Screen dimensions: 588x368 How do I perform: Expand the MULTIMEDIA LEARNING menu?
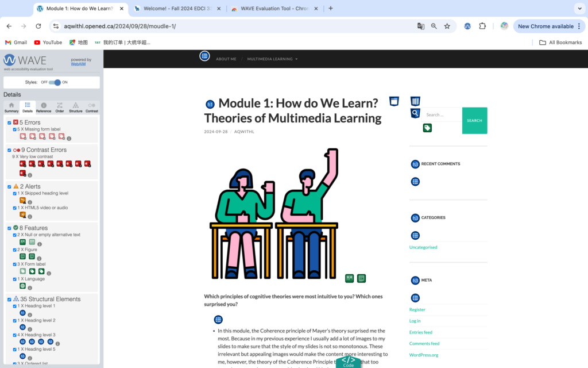coord(272,59)
